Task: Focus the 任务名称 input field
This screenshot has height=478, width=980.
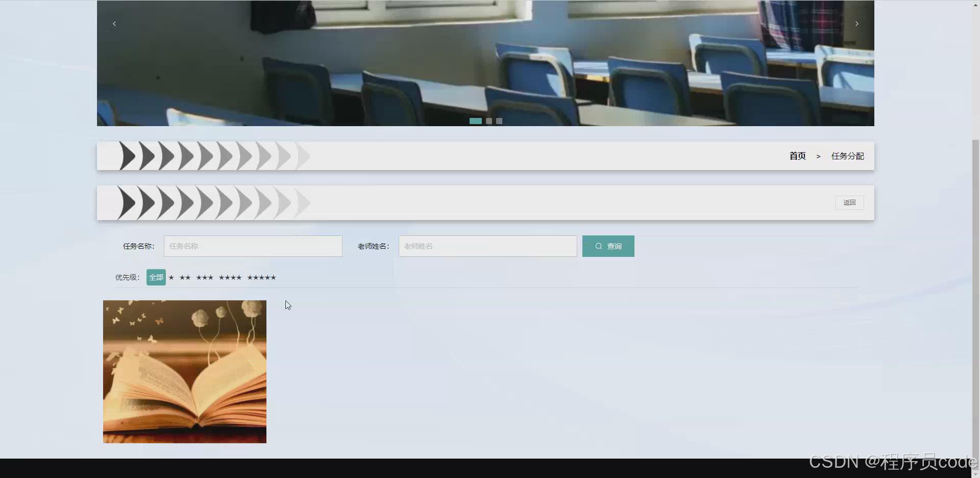Action: 253,246
